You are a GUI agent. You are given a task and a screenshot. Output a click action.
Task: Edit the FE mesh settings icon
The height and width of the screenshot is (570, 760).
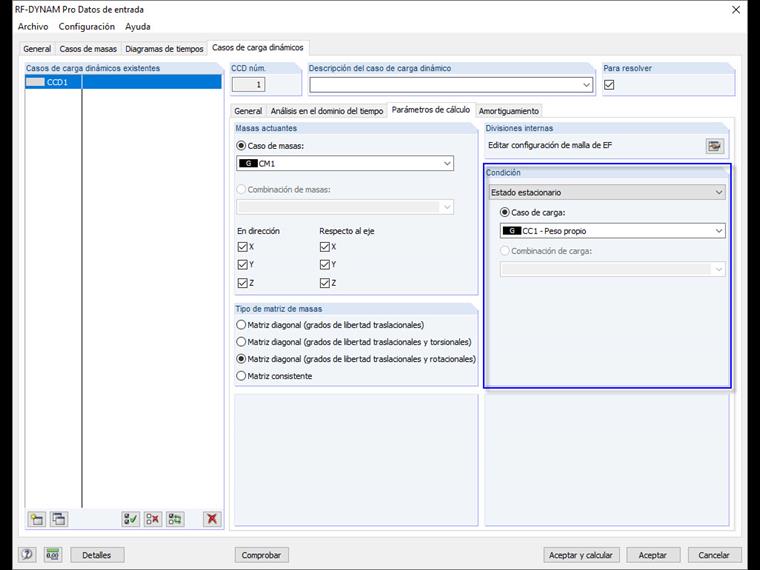(x=714, y=146)
